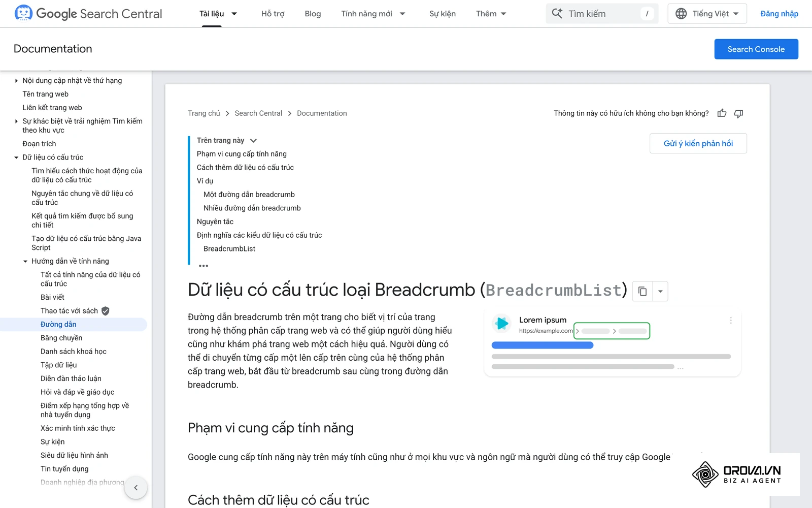This screenshot has height=508, width=812.
Task: Open Thao tác với sách sidebar item
Action: point(69,311)
